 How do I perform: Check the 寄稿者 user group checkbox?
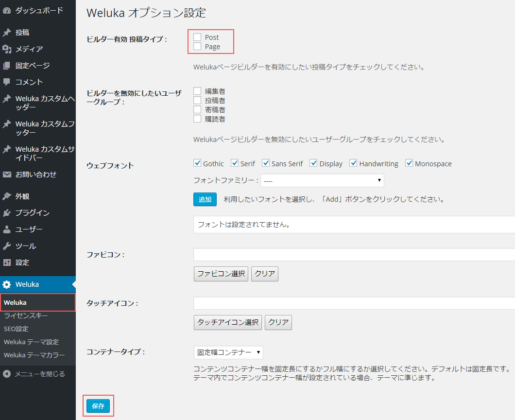197,109
